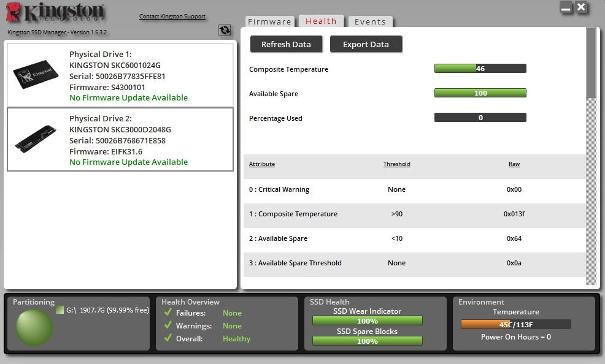Click the 2 : Available Spare attribute row
This screenshot has height=364, width=605.
[414, 239]
